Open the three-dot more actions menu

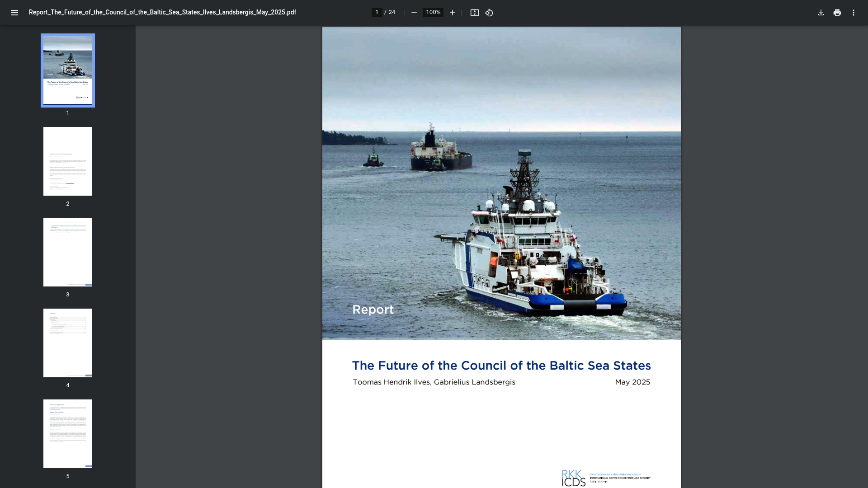click(854, 13)
